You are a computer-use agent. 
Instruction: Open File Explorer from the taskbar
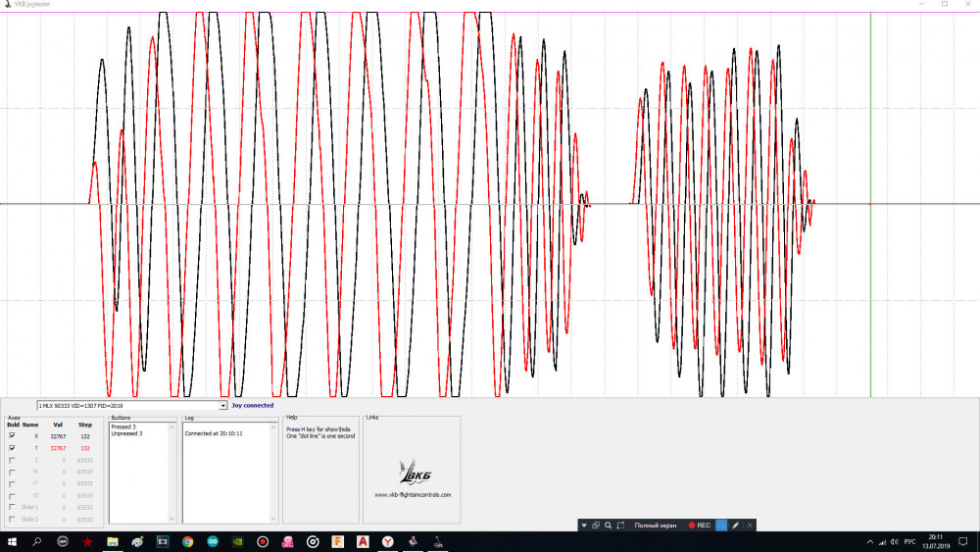click(112, 541)
